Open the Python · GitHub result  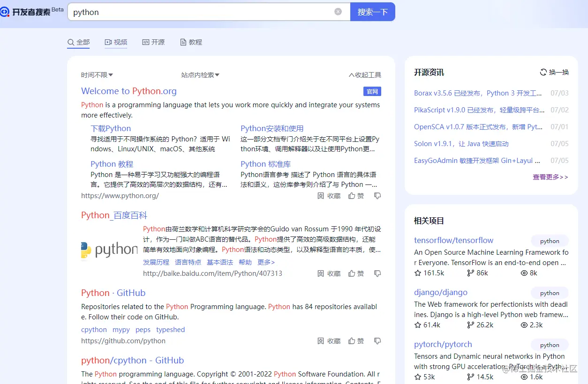113,293
